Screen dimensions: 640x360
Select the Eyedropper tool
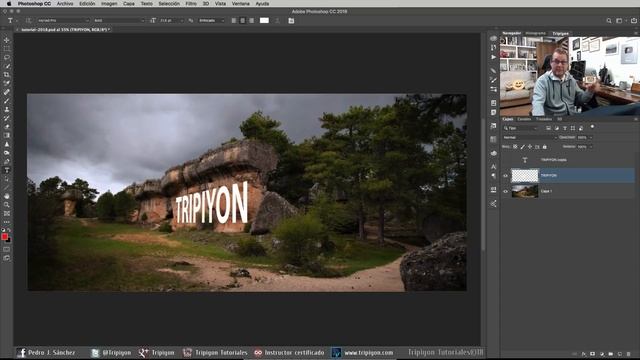(x=7, y=83)
